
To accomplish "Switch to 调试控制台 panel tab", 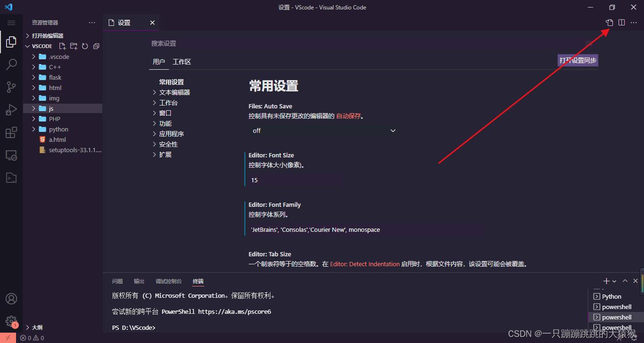I will pyautogui.click(x=168, y=281).
